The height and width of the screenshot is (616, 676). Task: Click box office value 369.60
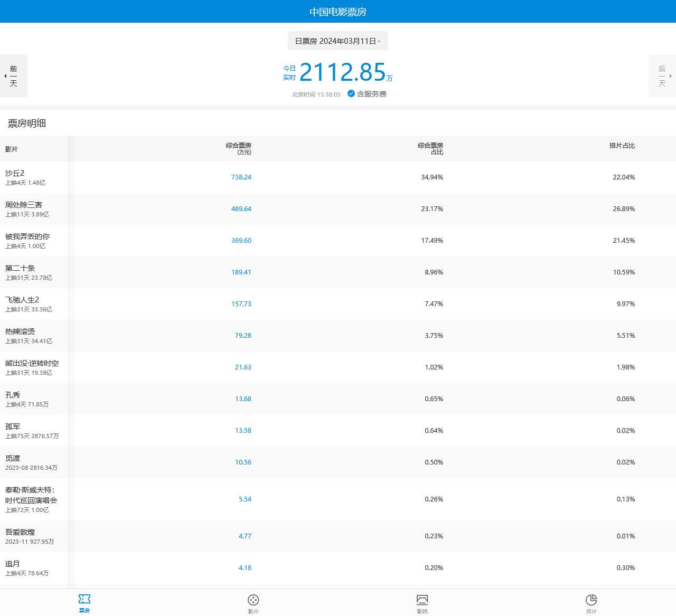point(241,241)
